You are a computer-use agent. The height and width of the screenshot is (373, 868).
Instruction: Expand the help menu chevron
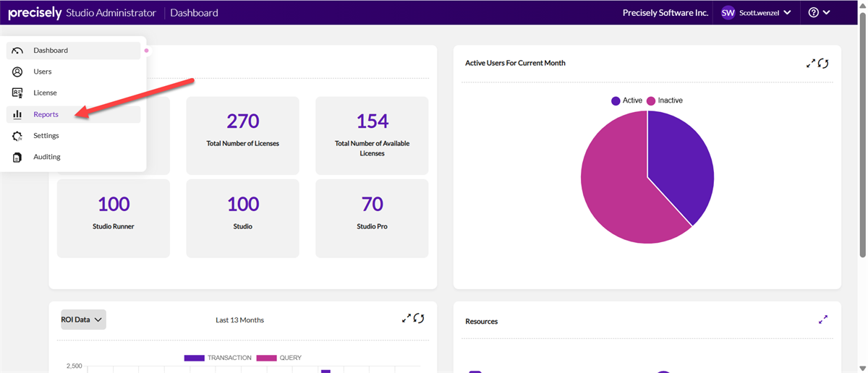827,12
